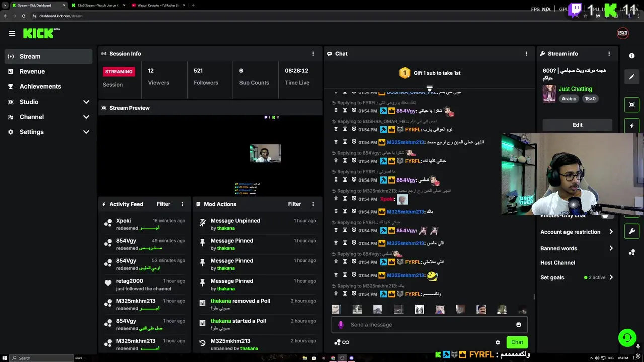The image size is (644, 362).
Task: Select the Stream - Kick Dashboard tab
Action: pyautogui.click(x=39, y=5)
